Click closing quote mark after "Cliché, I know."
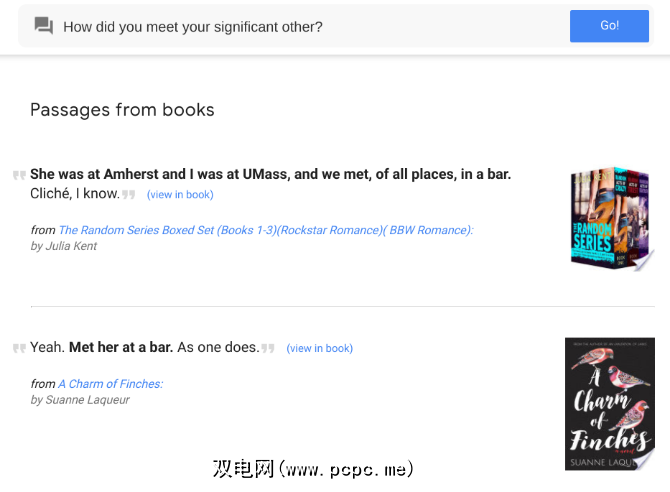670x492 pixels. pos(128,194)
